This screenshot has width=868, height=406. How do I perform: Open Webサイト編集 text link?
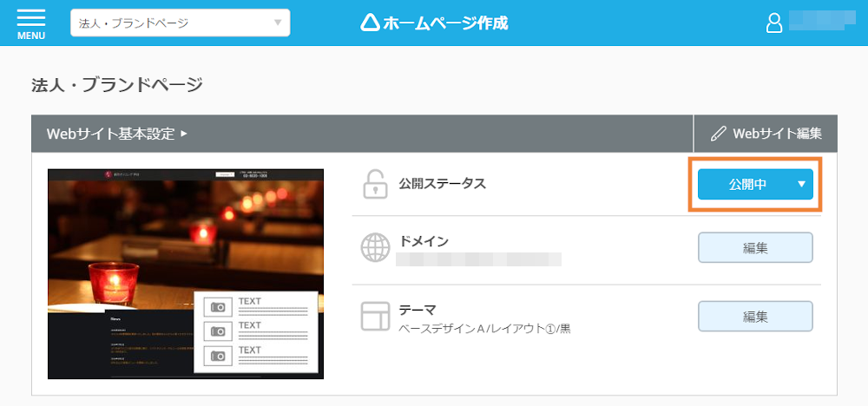777,134
